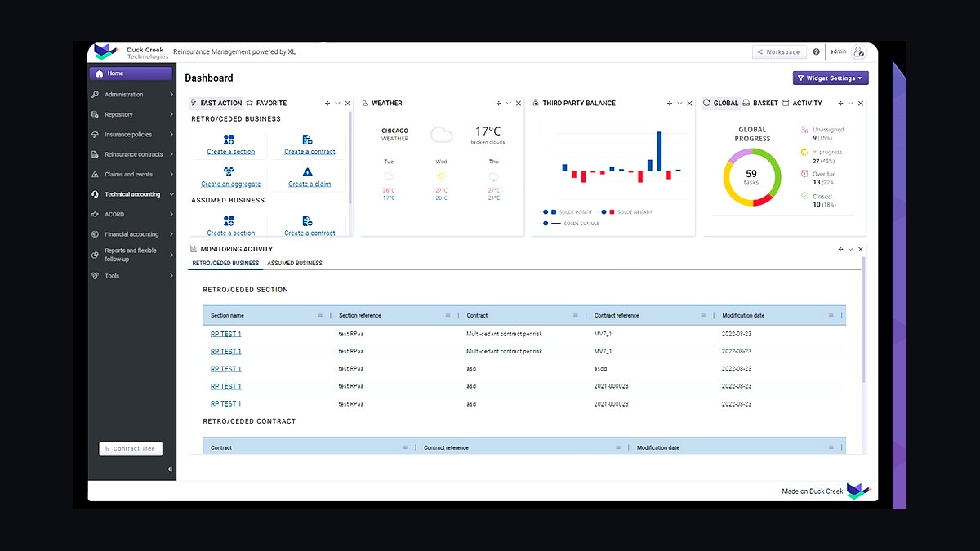Click the Tools icon in sidebar
Screen dimensions: 980x551
click(x=96, y=276)
